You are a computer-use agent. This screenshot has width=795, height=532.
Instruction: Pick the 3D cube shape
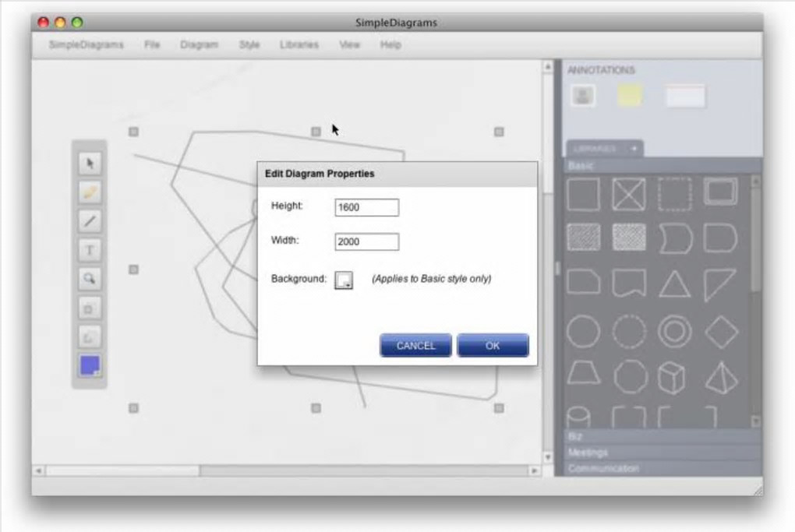(673, 378)
